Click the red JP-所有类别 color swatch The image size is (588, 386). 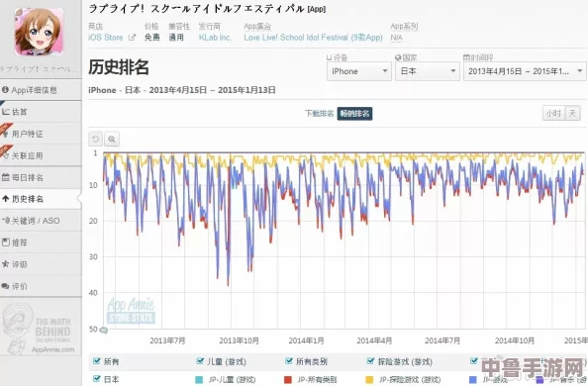pos(288,380)
